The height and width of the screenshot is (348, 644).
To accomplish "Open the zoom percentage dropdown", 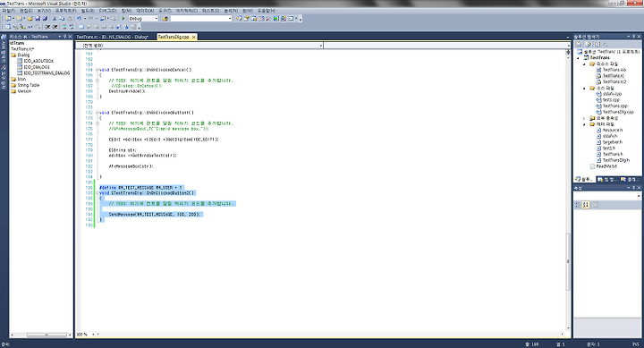I will tap(93, 335).
